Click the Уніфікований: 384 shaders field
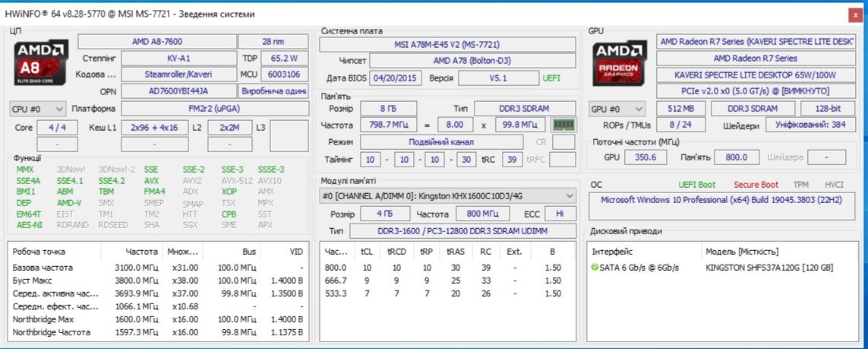 pyautogui.click(x=810, y=125)
